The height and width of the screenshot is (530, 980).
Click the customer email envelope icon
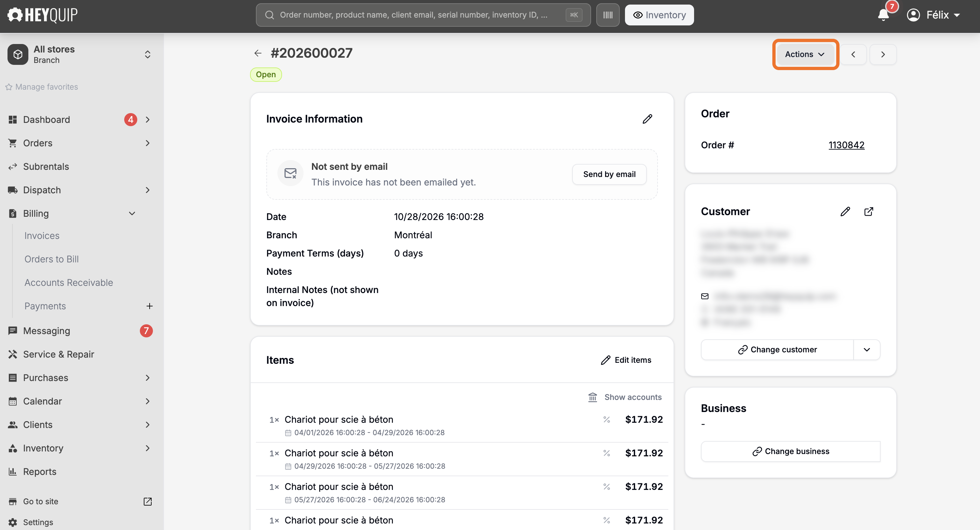pos(705,296)
